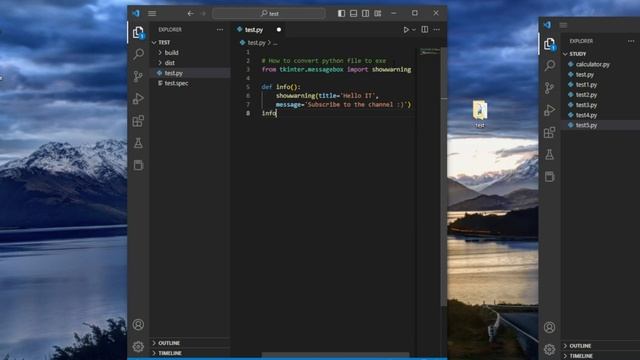The width and height of the screenshot is (640, 360).
Task: Open Manage gear in background window
Action: (x=550, y=349)
